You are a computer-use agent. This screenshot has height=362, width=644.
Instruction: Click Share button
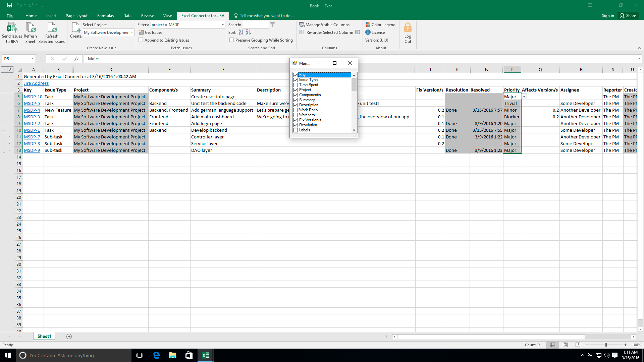628,15
